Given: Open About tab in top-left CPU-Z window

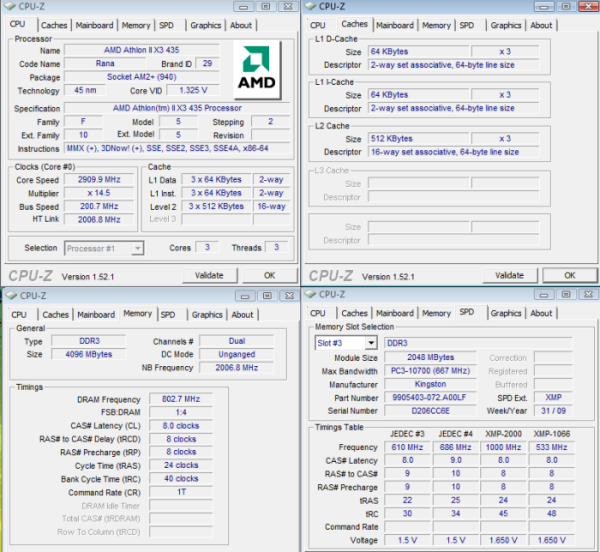Looking at the screenshot, I should coord(241,25).
